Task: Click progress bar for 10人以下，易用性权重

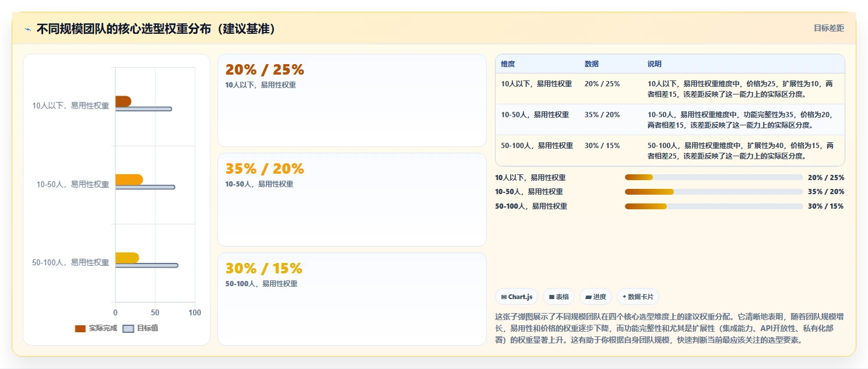Action: [714, 177]
